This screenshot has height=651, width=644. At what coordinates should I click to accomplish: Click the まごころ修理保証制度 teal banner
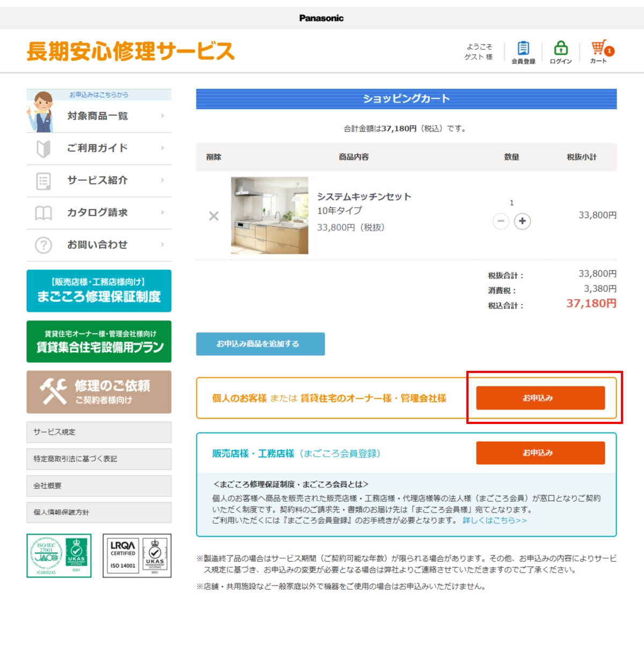coord(99,290)
